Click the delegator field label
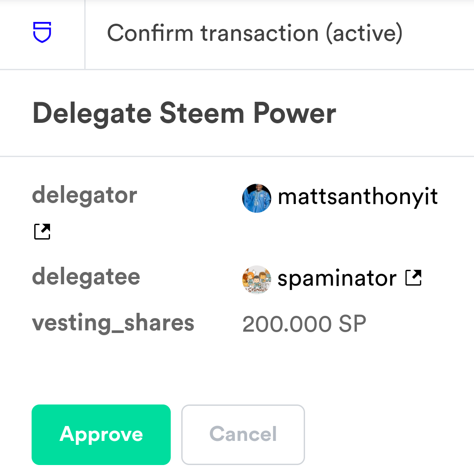 (x=85, y=195)
